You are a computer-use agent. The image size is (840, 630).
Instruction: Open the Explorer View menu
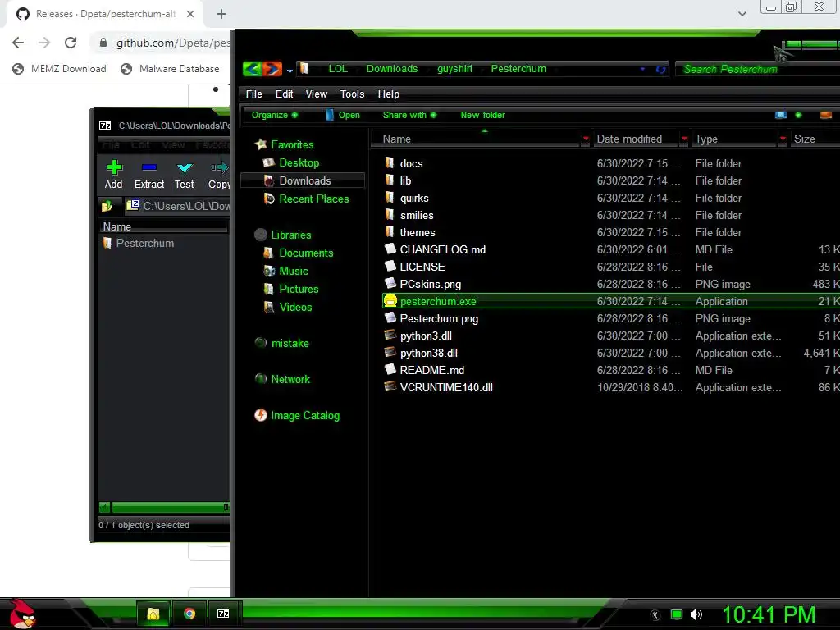316,94
